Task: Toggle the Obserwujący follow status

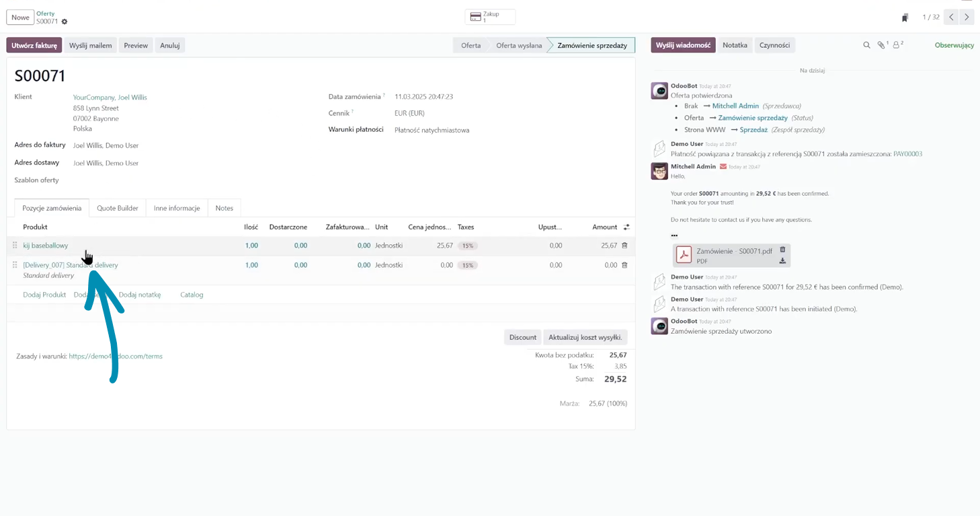Action: pyautogui.click(x=954, y=45)
